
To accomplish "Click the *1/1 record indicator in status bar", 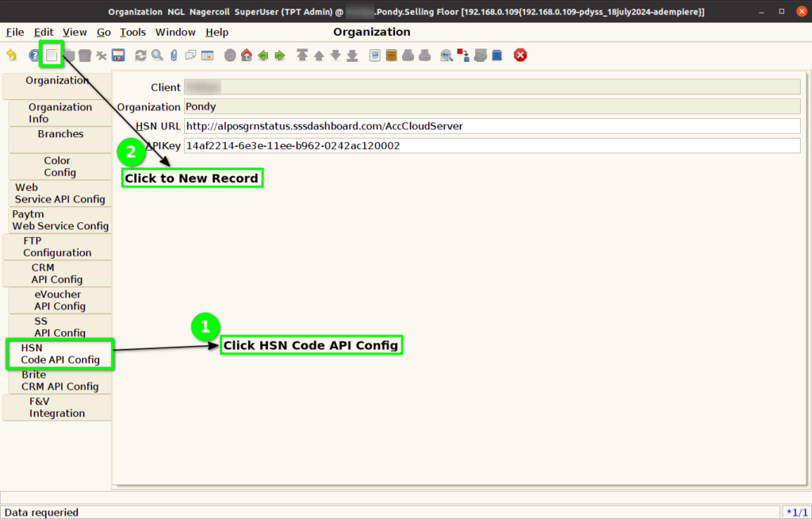I will tap(796, 513).
